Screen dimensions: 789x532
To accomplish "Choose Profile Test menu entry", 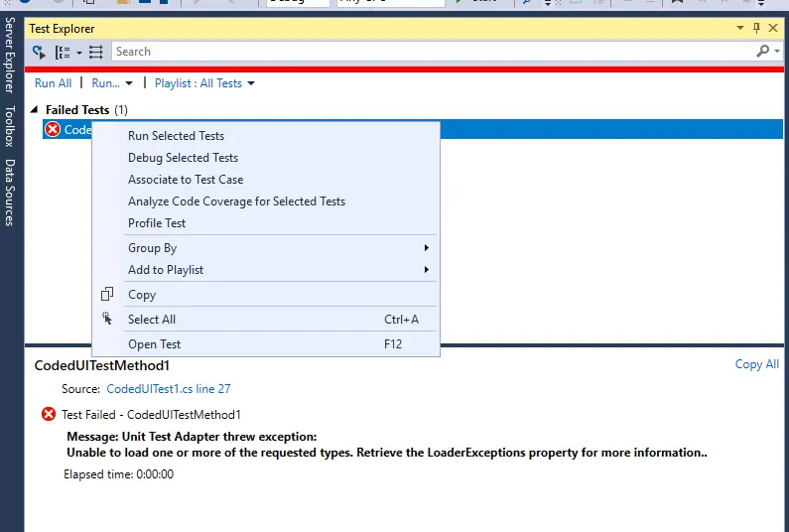I will coord(266,223).
